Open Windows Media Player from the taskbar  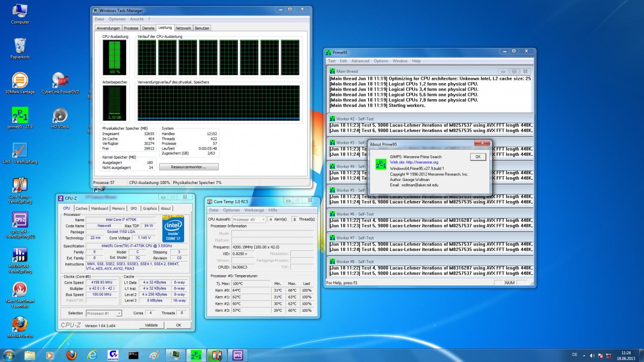[50, 355]
